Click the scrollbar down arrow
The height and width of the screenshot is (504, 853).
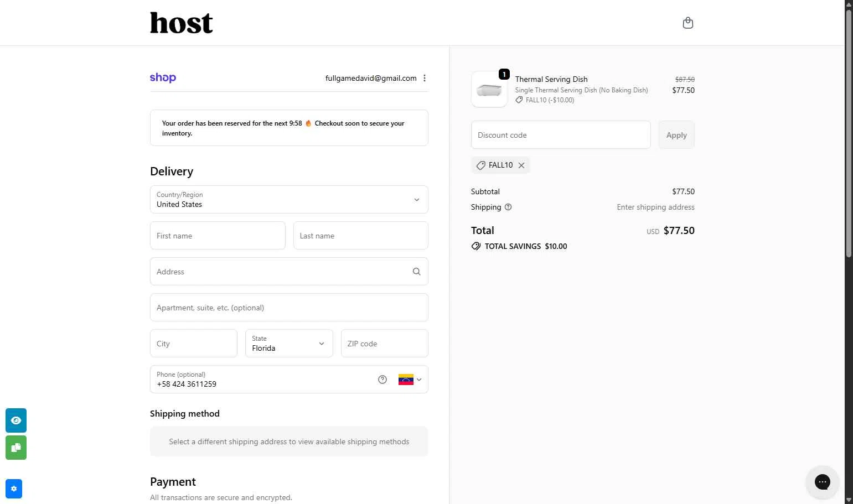coord(849,500)
